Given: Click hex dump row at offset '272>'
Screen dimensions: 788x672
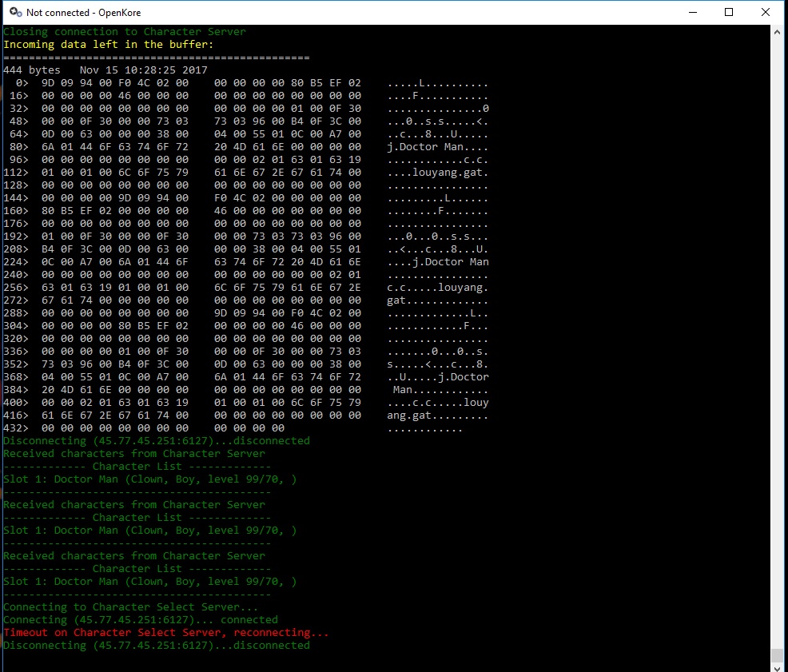Looking at the screenshot, I should (x=246, y=300).
